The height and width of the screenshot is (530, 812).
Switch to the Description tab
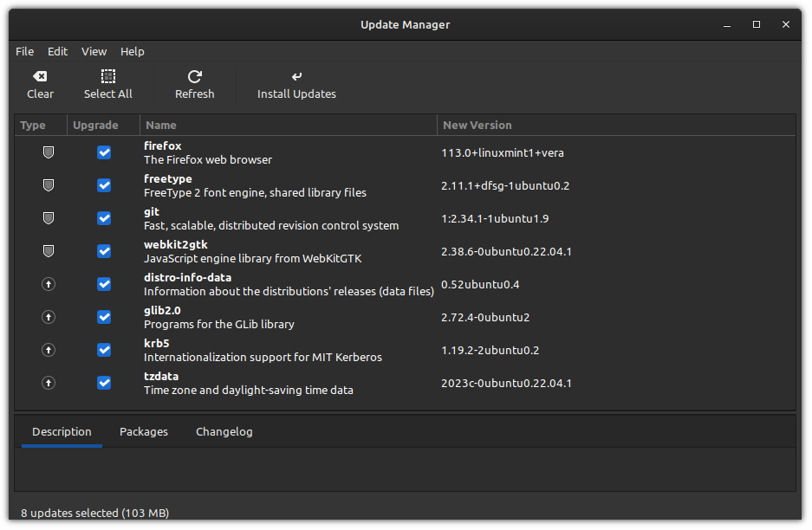[62, 431]
